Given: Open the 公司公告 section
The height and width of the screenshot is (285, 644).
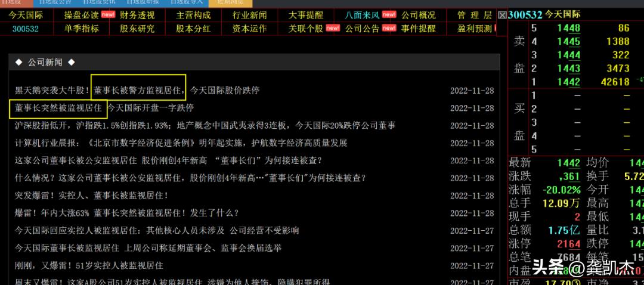Looking at the screenshot, I should coord(363,29).
